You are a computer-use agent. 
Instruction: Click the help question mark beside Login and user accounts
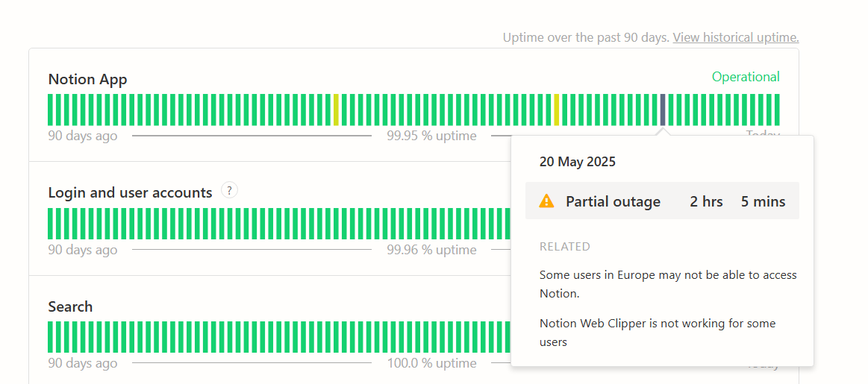coord(230,191)
